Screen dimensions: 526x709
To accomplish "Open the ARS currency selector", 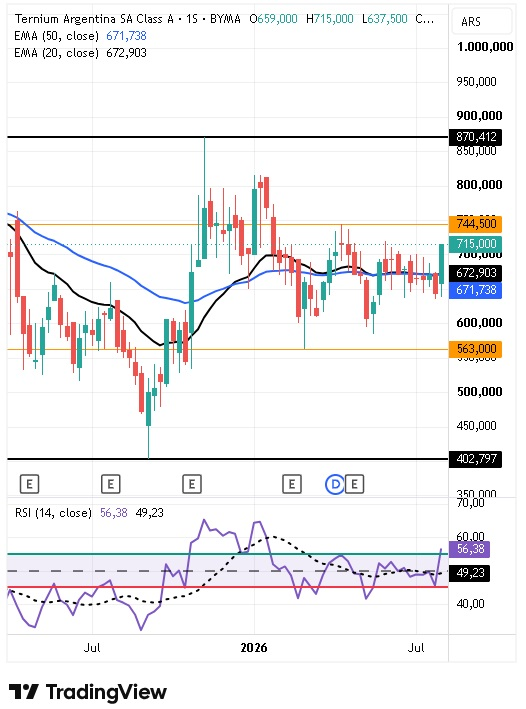I will tap(481, 21).
